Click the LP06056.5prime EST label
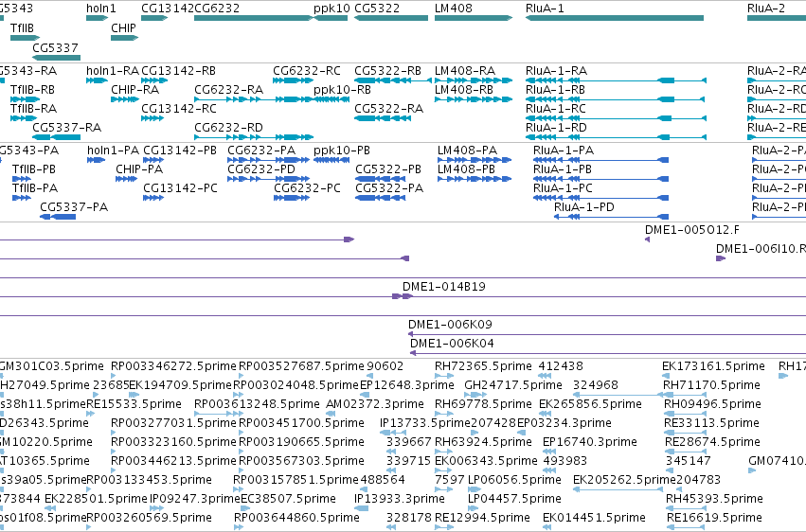The width and height of the screenshot is (806, 532). (514, 480)
